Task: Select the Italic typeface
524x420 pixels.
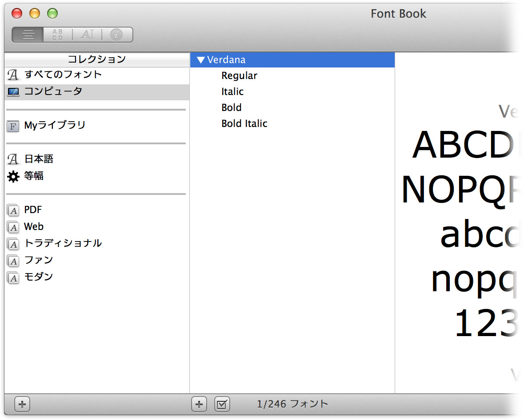Action: point(232,91)
